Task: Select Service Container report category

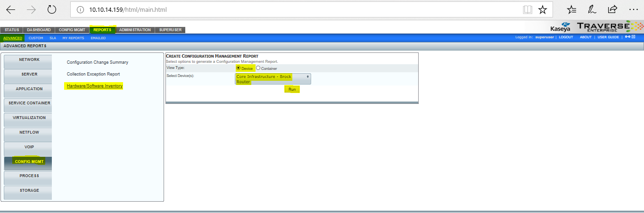Action: point(28,105)
